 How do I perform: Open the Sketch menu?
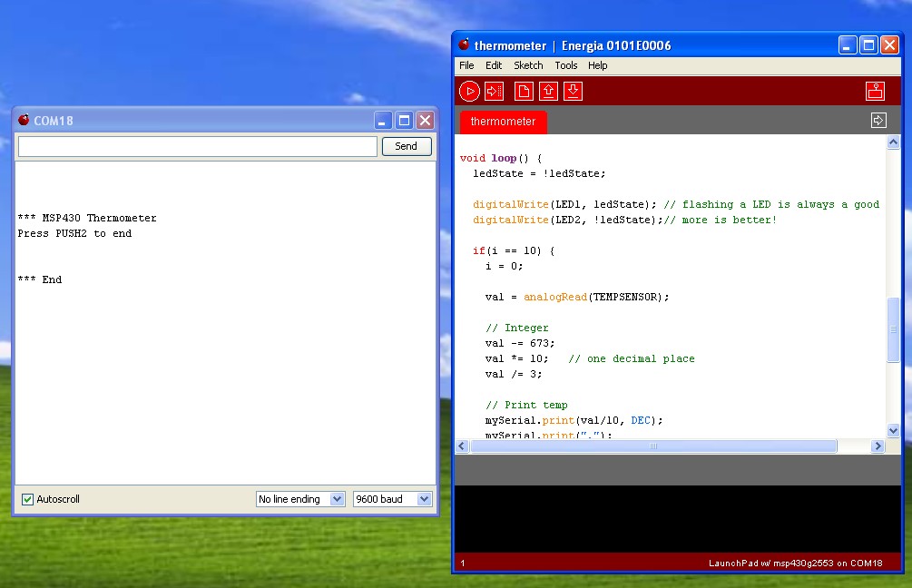pos(528,65)
